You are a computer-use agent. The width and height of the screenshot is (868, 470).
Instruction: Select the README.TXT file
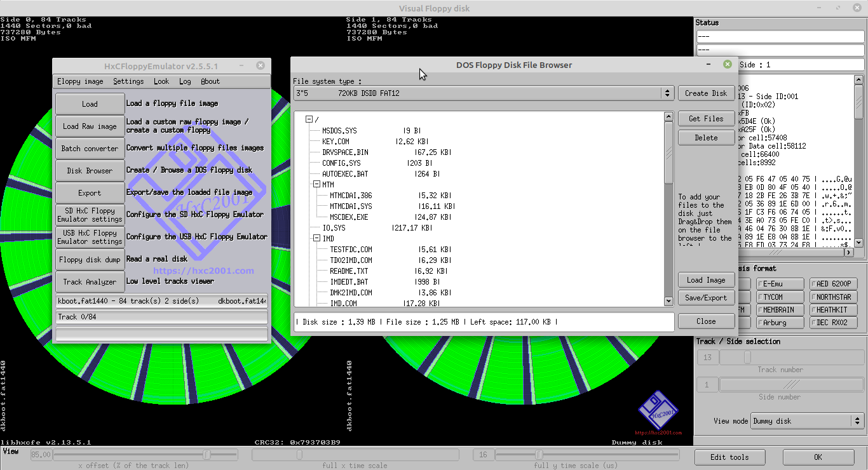tap(349, 271)
